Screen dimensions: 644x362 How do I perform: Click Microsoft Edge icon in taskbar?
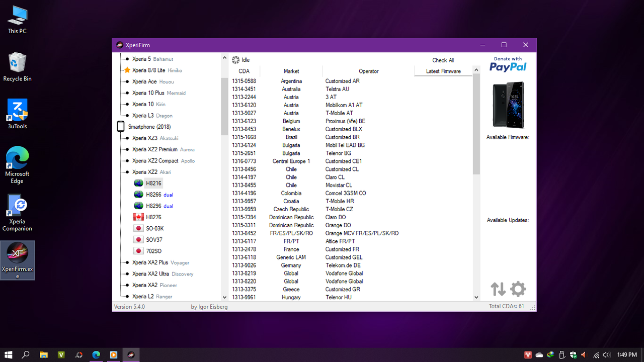[x=96, y=354]
